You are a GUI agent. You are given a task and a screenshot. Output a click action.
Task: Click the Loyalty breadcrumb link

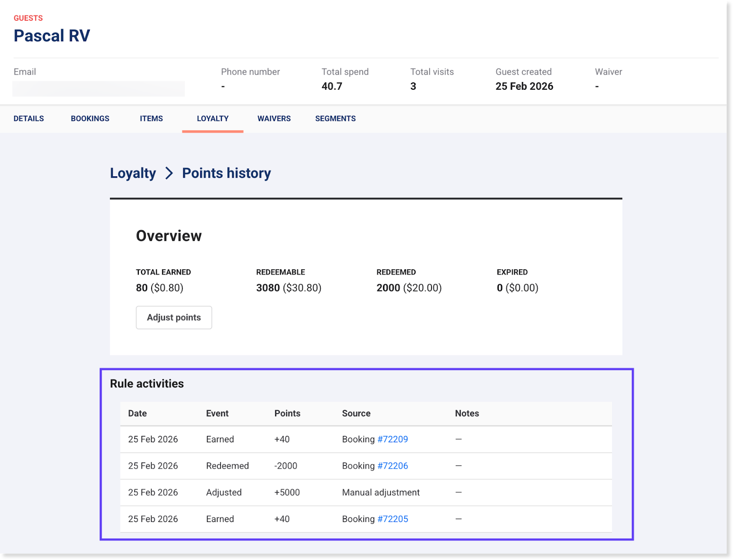(133, 173)
